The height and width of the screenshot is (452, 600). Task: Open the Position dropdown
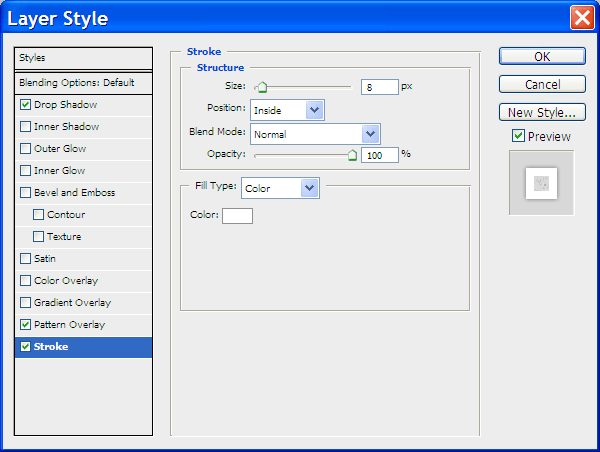click(287, 110)
